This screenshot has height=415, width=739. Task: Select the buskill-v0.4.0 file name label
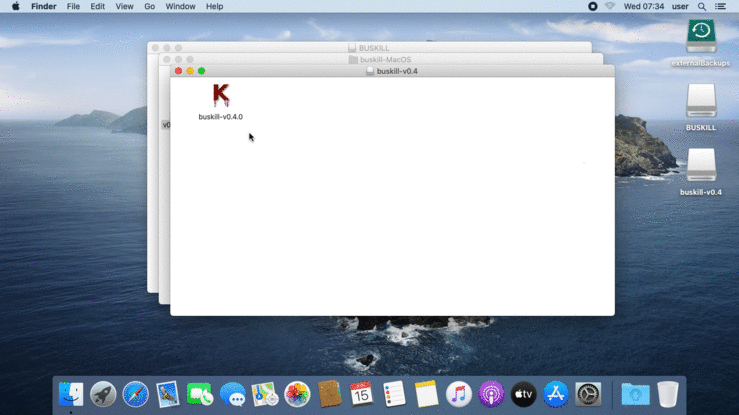221,117
